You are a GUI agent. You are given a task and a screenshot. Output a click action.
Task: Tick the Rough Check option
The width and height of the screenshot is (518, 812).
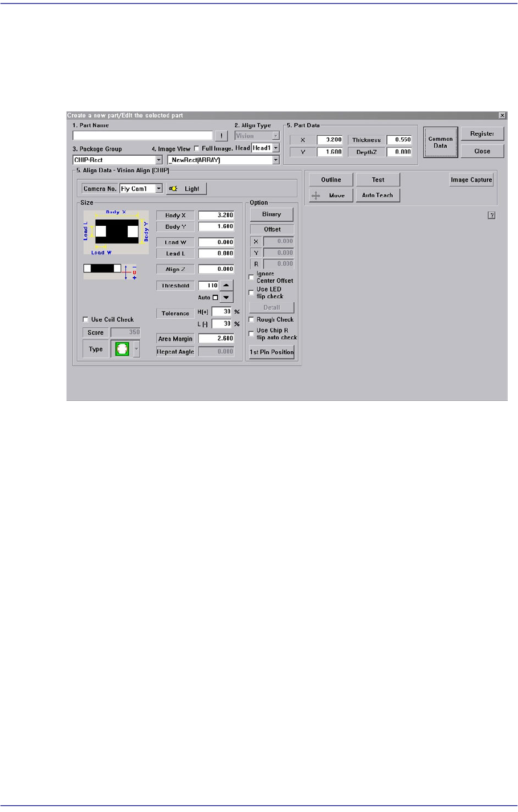[251, 319]
